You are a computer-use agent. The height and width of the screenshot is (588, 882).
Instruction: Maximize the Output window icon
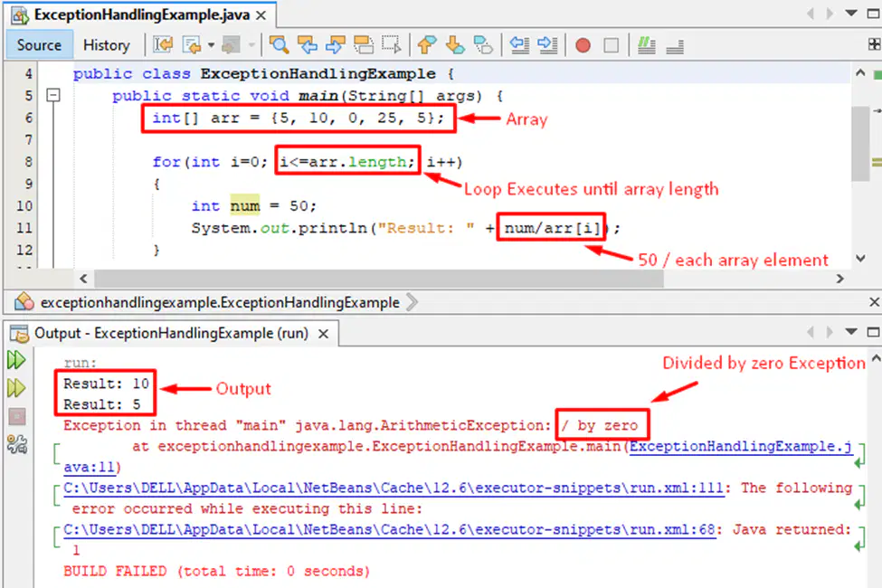tap(874, 332)
